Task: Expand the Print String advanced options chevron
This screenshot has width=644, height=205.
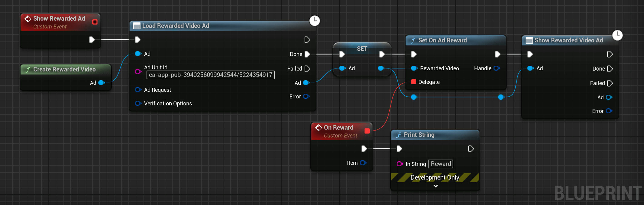Action: click(435, 186)
